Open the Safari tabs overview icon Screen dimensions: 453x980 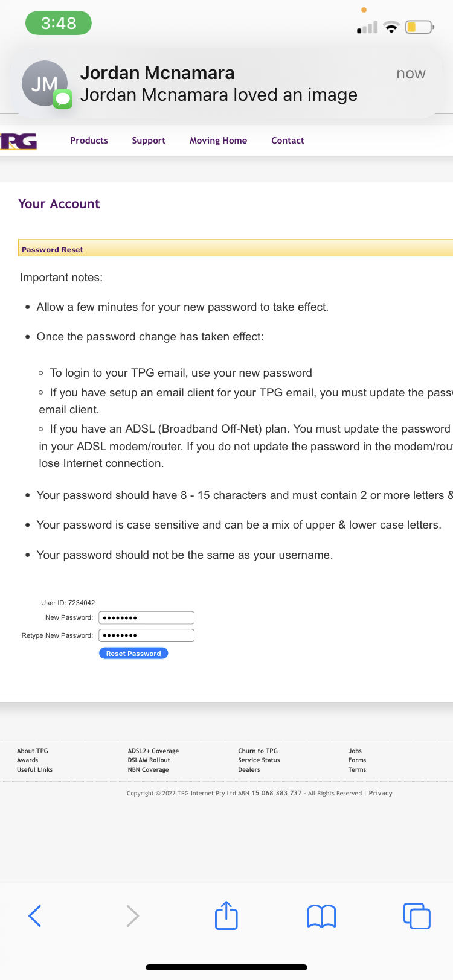click(417, 916)
